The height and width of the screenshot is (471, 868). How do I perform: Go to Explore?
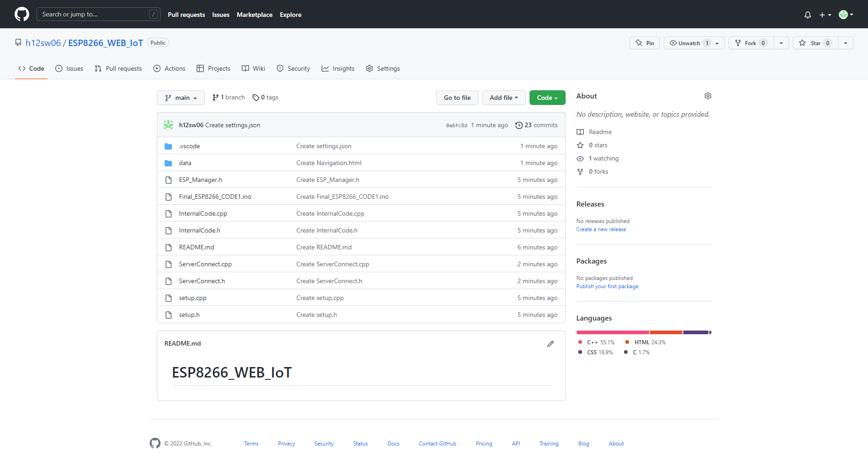(x=291, y=15)
